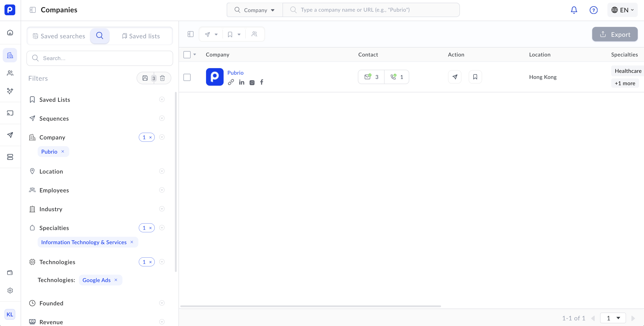Check the Pubrio row checkbox
Image resolution: width=644 pixels, height=326 pixels.
tap(187, 77)
